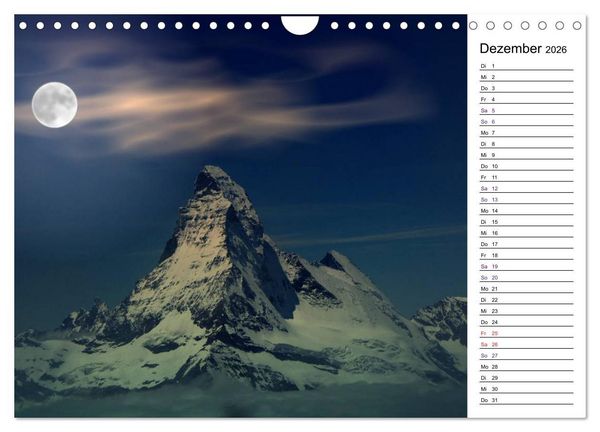Select the Fr 4 date row
The height and width of the screenshot is (432, 600).
click(527, 99)
